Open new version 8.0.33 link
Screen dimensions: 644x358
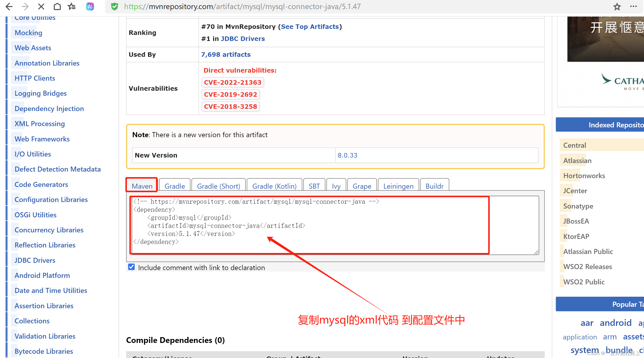coord(347,155)
